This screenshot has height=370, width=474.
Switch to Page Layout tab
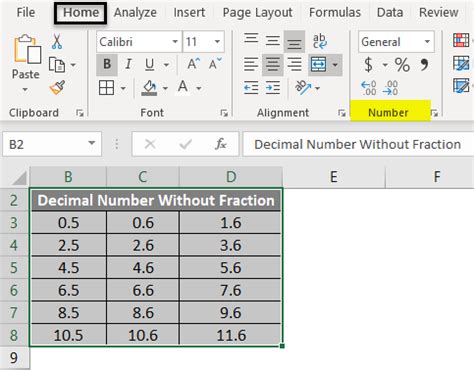click(x=257, y=13)
